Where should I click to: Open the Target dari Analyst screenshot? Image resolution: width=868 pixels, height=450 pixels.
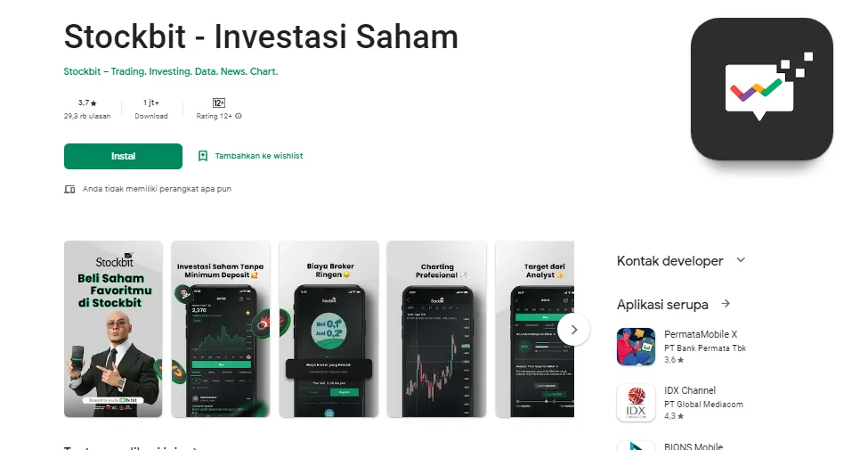535,329
